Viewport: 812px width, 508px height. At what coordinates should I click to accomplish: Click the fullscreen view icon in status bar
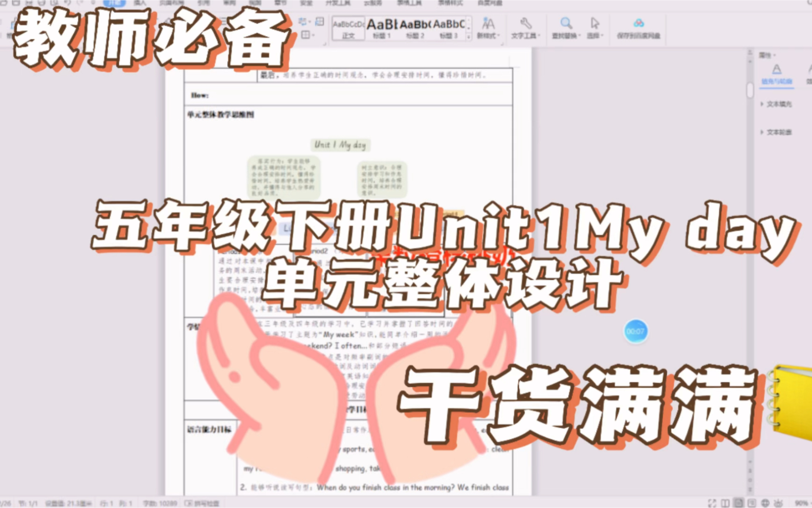[x=712, y=503]
